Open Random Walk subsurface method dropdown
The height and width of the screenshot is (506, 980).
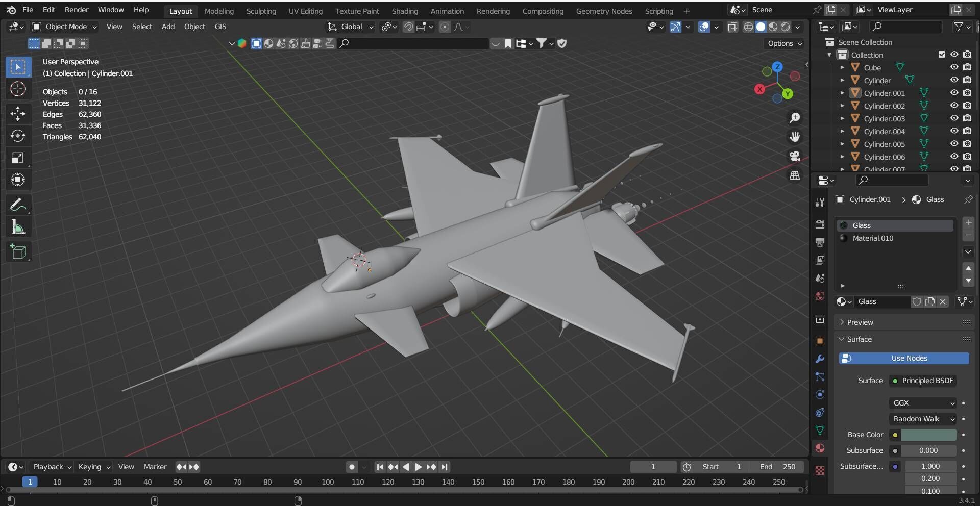tap(923, 419)
